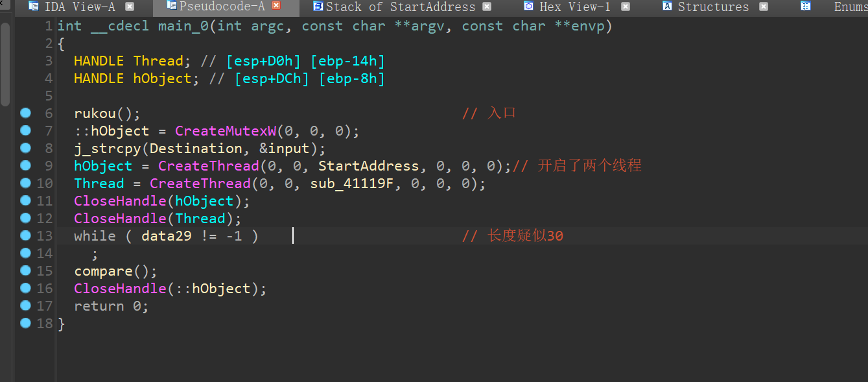Click the IDA View-A tab icon
Viewport: 868px width, 382px height.
tap(33, 6)
